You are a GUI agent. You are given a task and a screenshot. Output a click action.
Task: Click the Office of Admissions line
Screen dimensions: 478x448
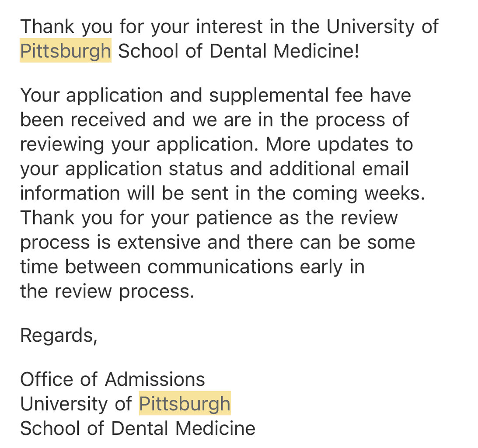click(x=112, y=379)
